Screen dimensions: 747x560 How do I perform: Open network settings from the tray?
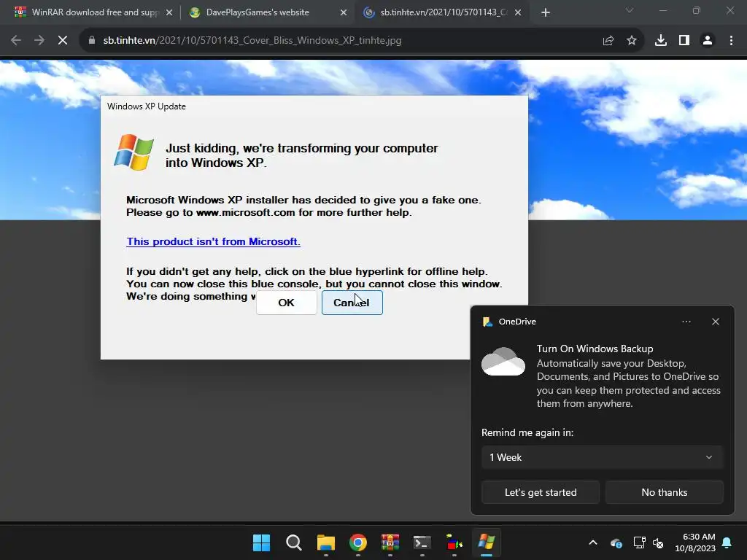(639, 542)
